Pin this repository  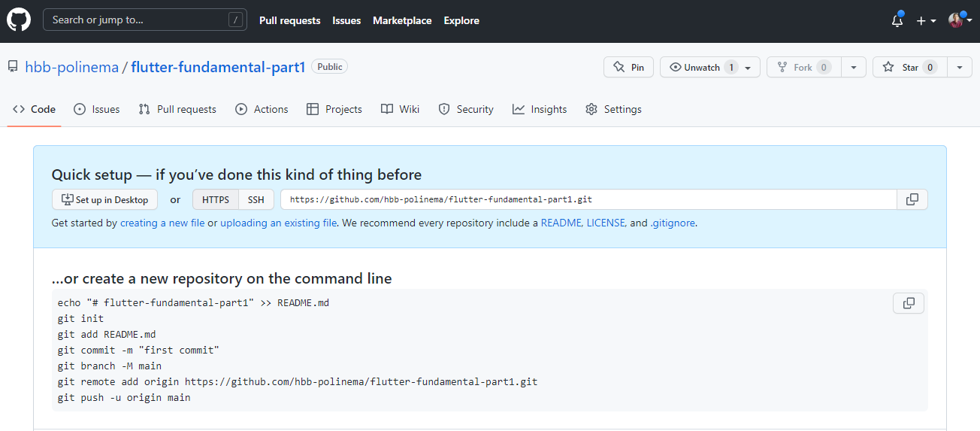[628, 67]
